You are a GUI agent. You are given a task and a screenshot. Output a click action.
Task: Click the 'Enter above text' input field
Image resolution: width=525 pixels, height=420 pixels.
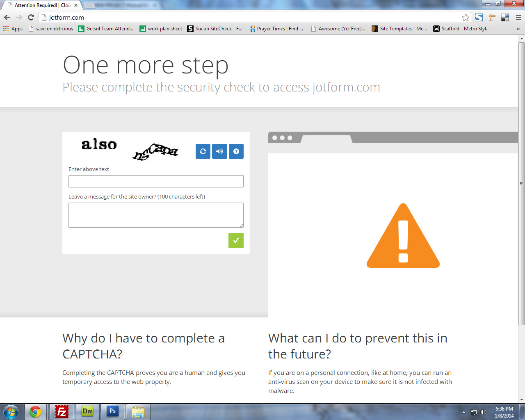coord(156,181)
